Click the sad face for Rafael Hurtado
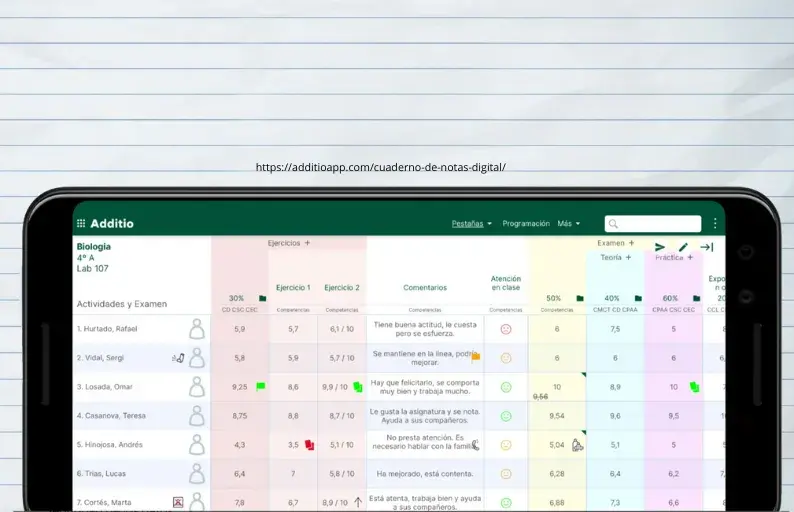Image resolution: width=794 pixels, height=512 pixels. pos(505,329)
